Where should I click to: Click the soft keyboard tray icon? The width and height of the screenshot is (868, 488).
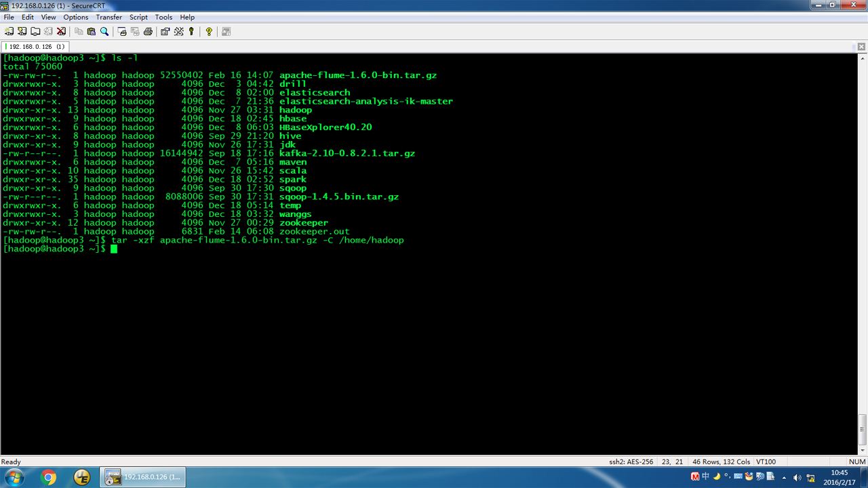click(738, 476)
